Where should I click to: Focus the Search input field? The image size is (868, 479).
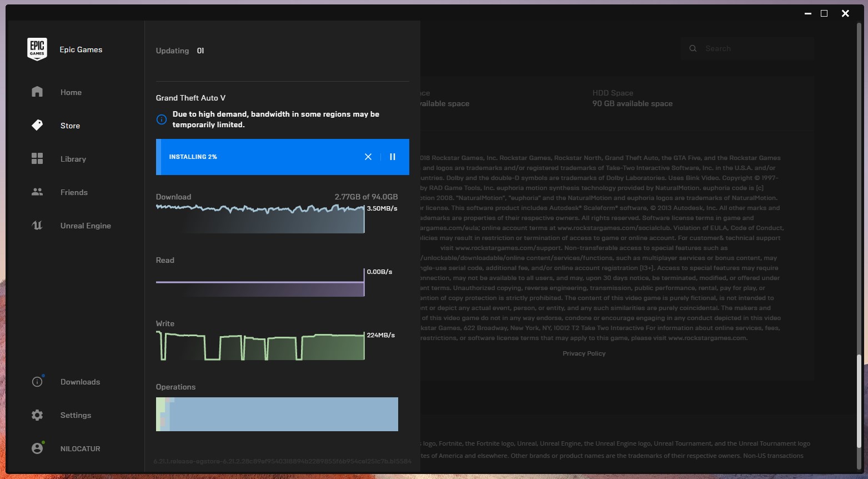pyautogui.click(x=747, y=48)
